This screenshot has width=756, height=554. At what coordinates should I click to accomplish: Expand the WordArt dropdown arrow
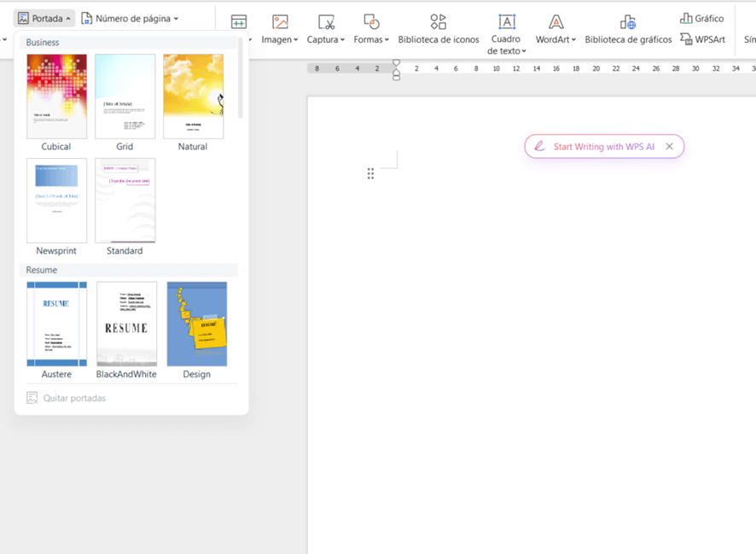coord(574,40)
